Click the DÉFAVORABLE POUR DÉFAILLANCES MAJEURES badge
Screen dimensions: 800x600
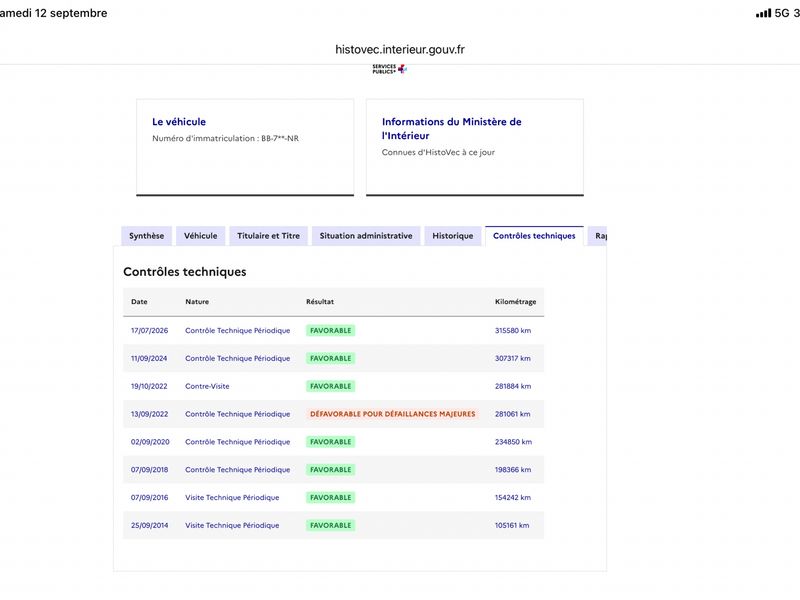[392, 414]
